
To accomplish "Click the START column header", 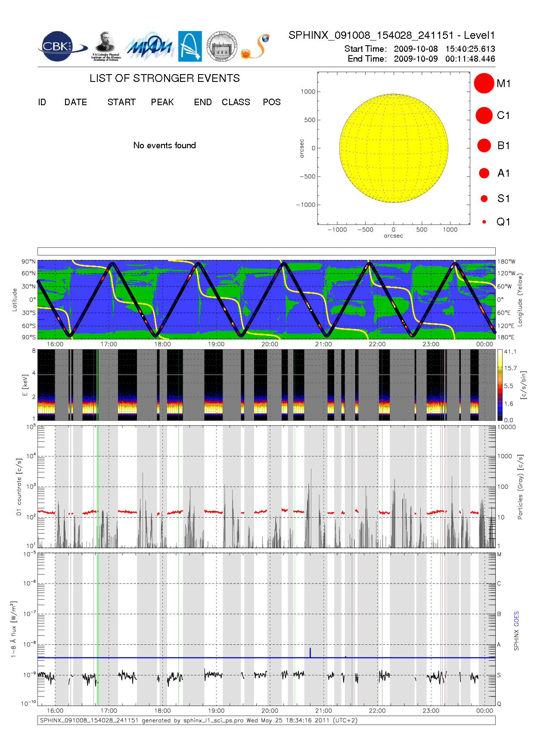I will click(x=121, y=102).
